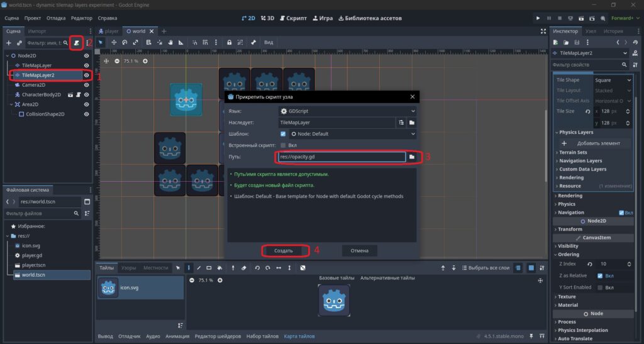Select the tile map Rectangle tool
The image size is (644, 344).
coord(209,268)
